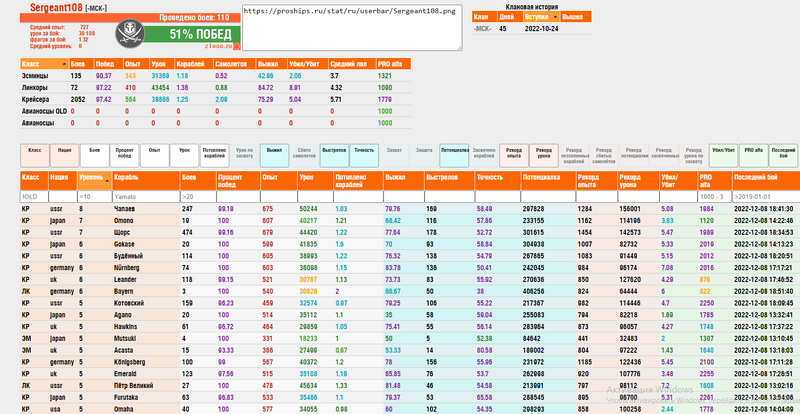The image size is (800, 414).
Task: Click the Yamato ship name filter field
Action: click(144, 197)
